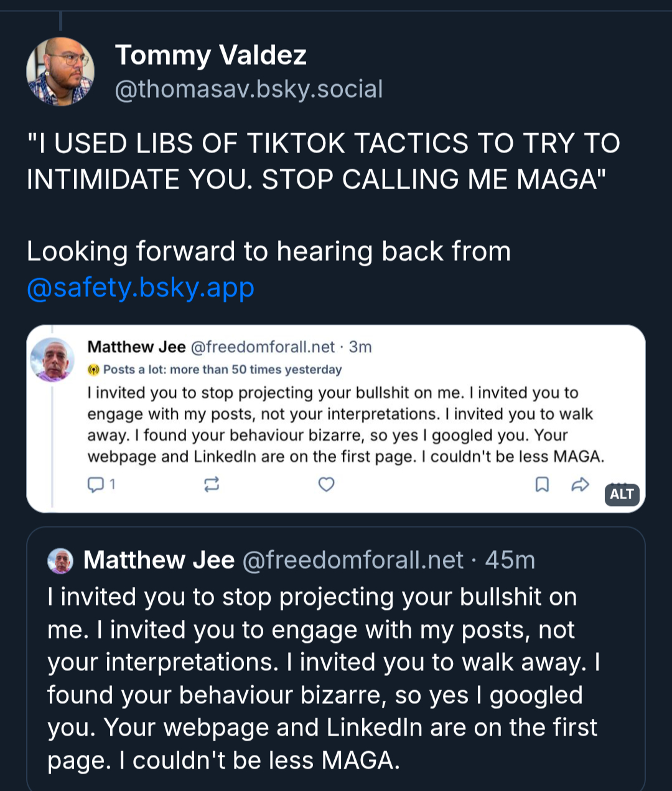Click the 'Posts a lot' badge icon
The image size is (672, 791).
93,370
